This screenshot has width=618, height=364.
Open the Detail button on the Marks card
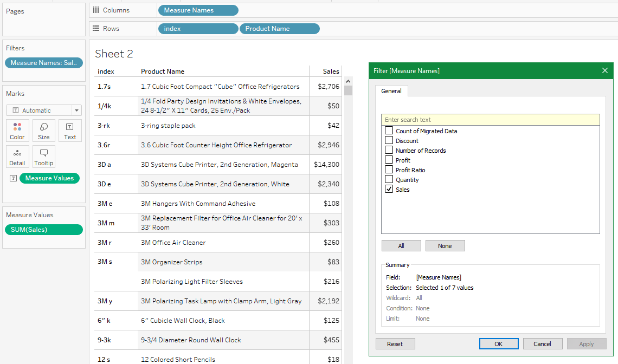(17, 156)
